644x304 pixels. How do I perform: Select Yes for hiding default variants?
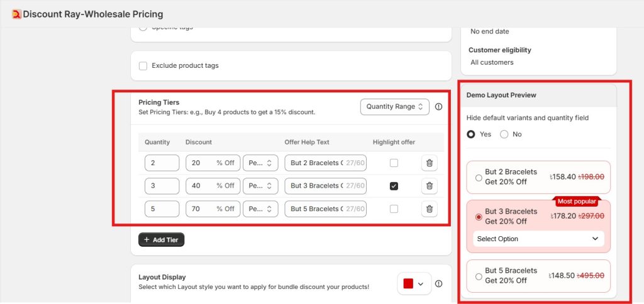coord(471,134)
